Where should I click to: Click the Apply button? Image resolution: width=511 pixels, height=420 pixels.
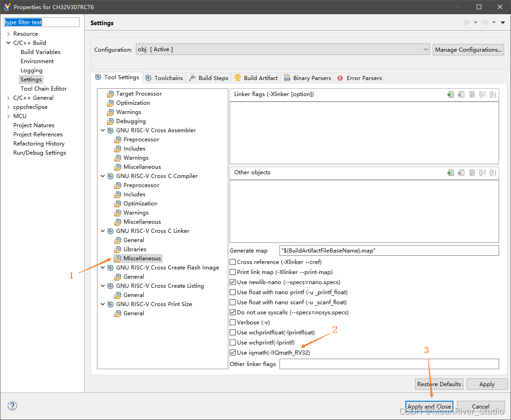487,384
